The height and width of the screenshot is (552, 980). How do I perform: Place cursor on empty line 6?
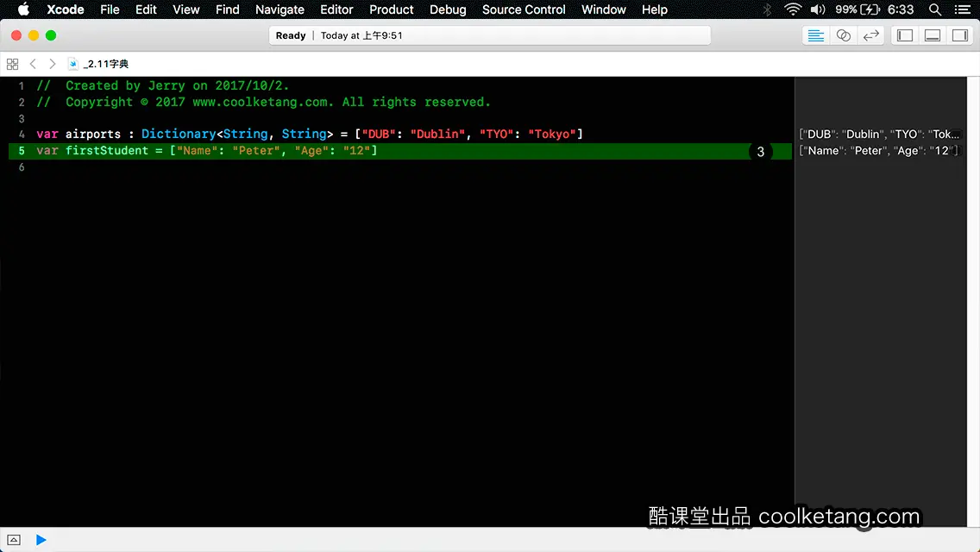pyautogui.click(x=400, y=167)
